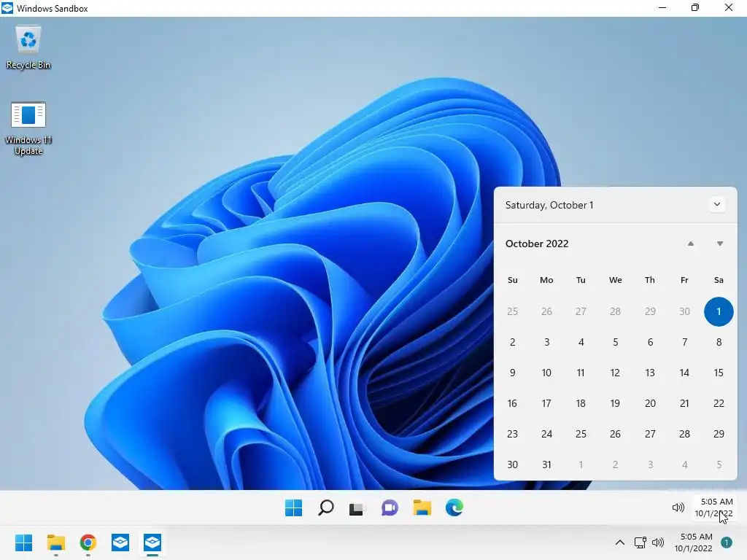The image size is (747, 560).
Task: Select October 16 in the calendar
Action: 513,403
